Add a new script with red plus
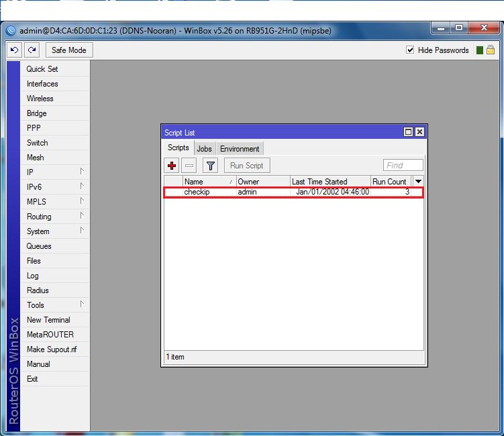Viewport: 504px width, 436px height. coord(172,166)
